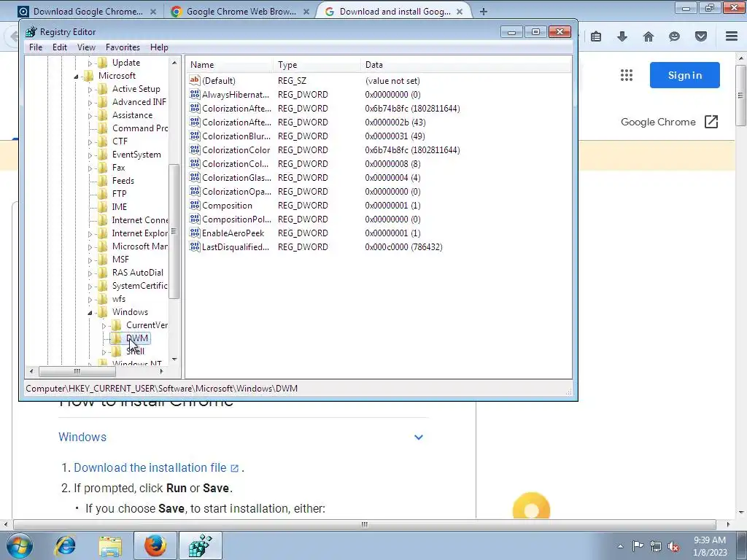Click tree pane horizontal scrollbar thumb

coord(77,371)
